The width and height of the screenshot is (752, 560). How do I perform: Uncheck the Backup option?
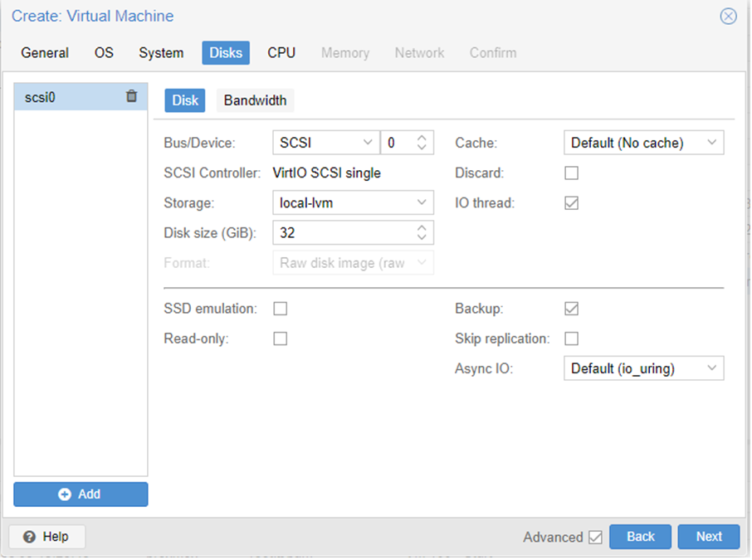point(571,308)
